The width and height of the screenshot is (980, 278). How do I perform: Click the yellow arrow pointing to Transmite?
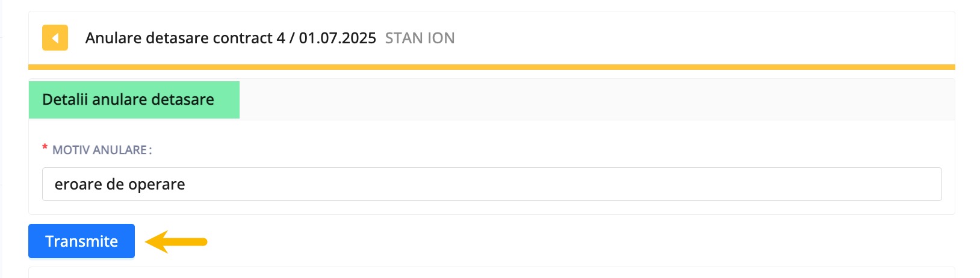(176, 241)
